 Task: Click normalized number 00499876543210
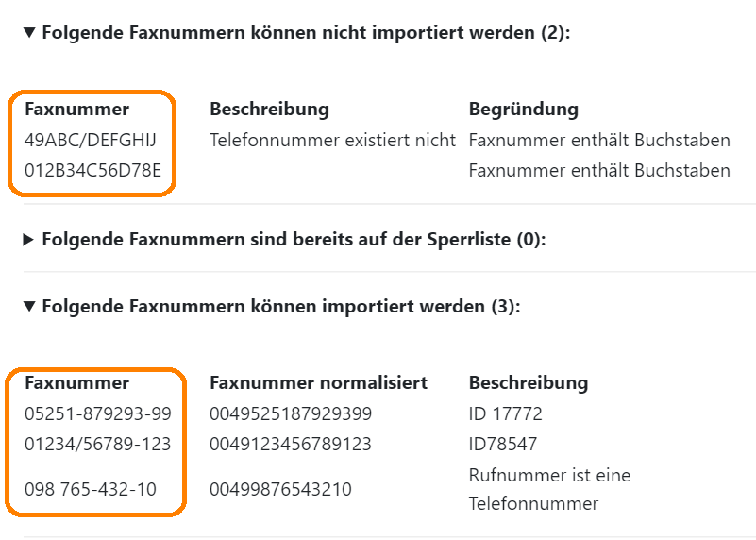point(280,489)
